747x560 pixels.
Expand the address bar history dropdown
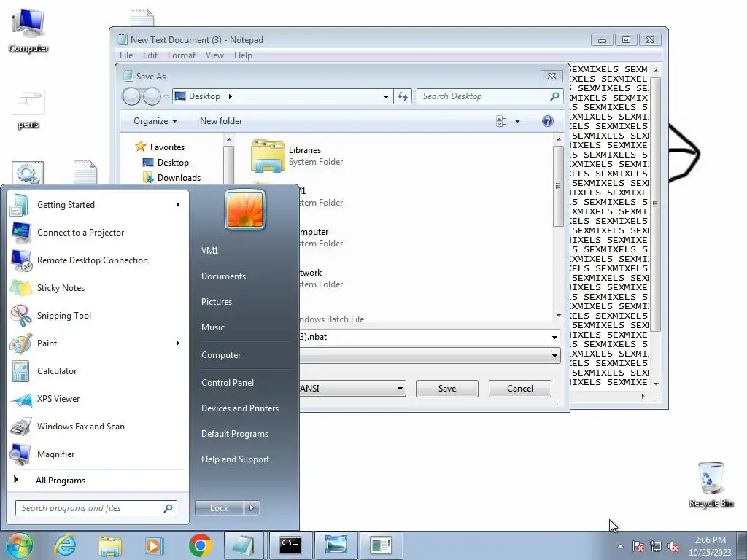pyautogui.click(x=386, y=96)
